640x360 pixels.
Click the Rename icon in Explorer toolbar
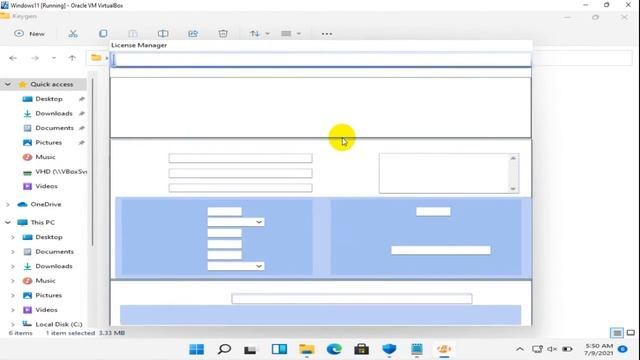coord(163,34)
